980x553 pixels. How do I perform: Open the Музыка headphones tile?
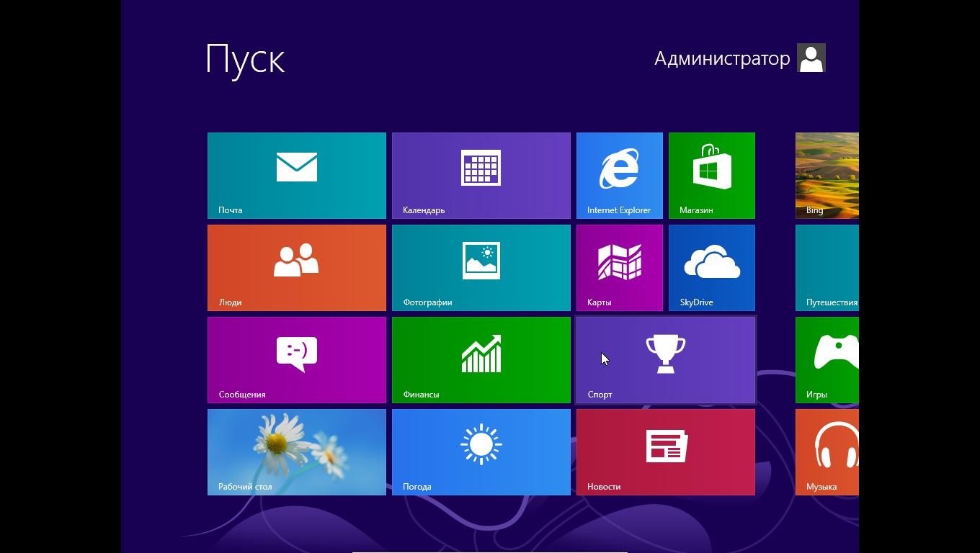point(827,451)
